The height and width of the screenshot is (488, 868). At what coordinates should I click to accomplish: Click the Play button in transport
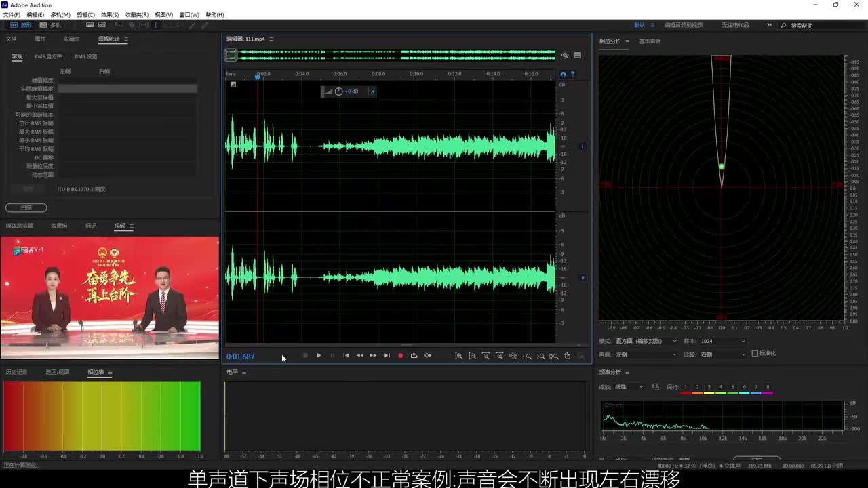[319, 356]
